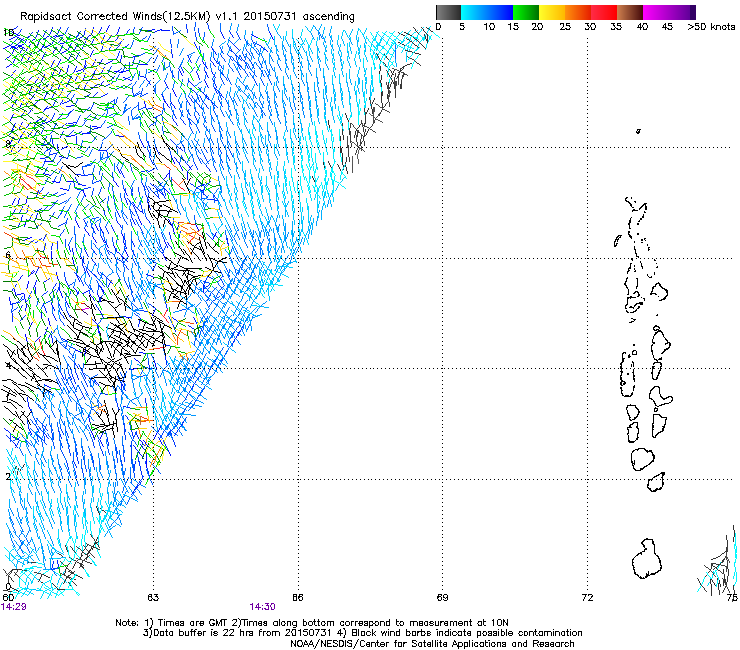Click longitude label '72' on bottom axis
Image resolution: width=740 pixels, height=650 pixels.
tap(587, 598)
